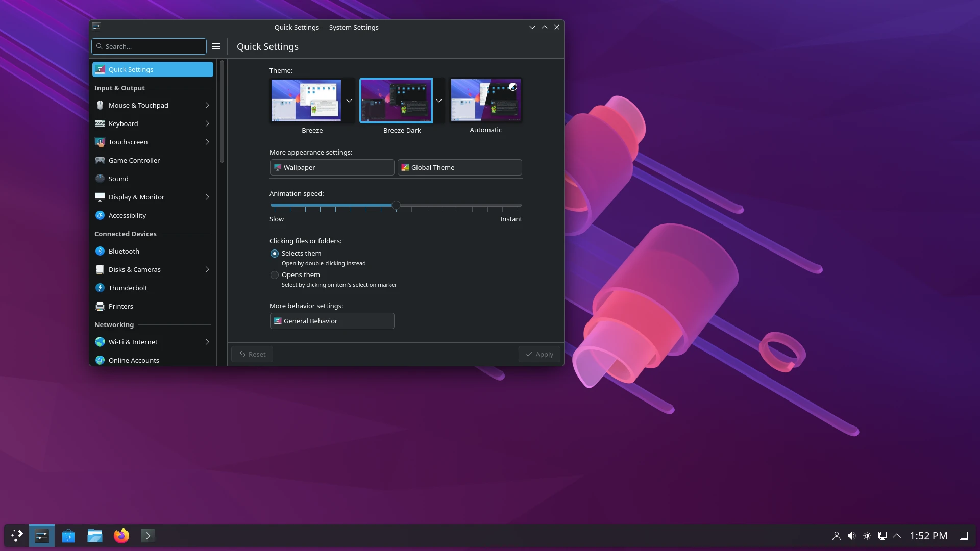Image resolution: width=980 pixels, height=551 pixels.
Task: Click the Wallpaper button
Action: tap(332, 167)
